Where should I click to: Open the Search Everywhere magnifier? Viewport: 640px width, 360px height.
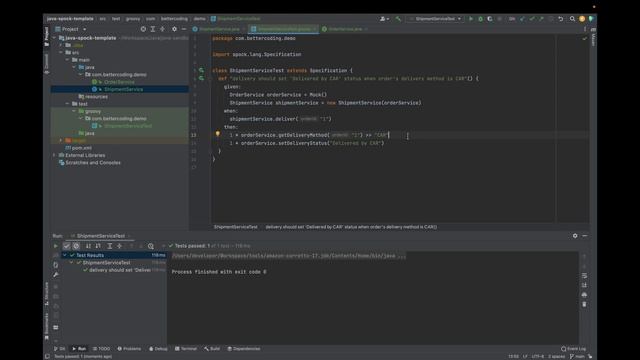pos(572,19)
